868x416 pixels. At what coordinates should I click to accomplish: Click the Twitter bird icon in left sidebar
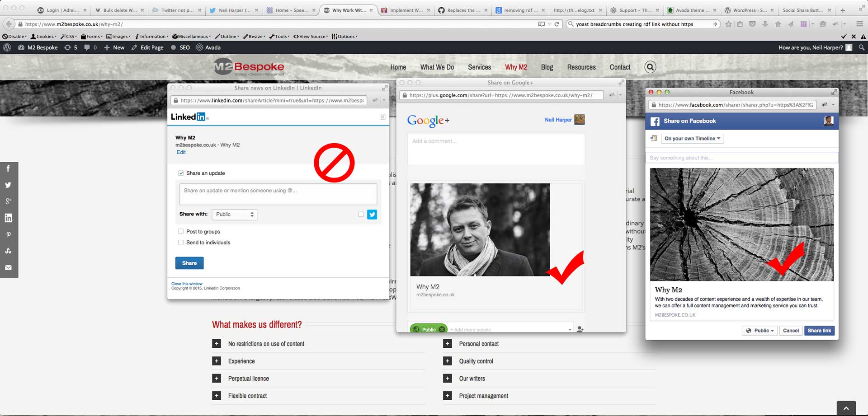tap(8, 185)
